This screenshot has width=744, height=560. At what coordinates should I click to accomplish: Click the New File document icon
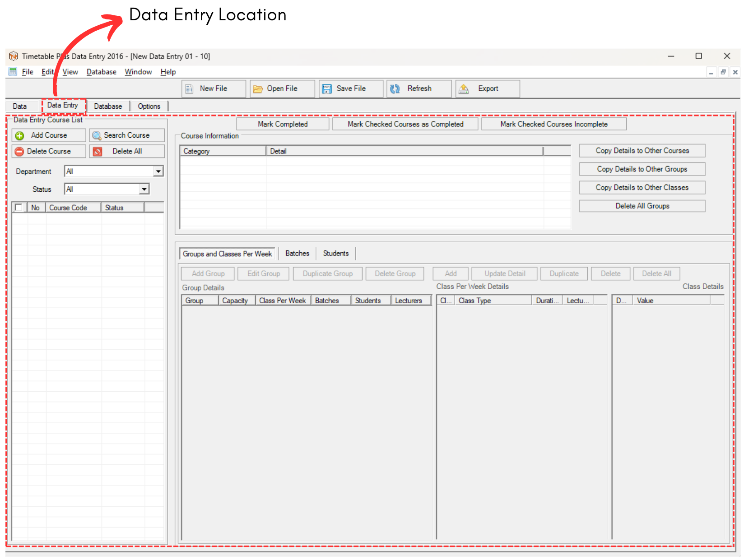190,89
